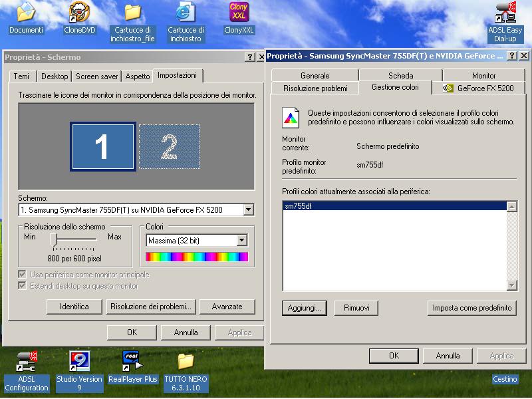Click the Identifica button
The image size is (532, 399).
[74, 307]
